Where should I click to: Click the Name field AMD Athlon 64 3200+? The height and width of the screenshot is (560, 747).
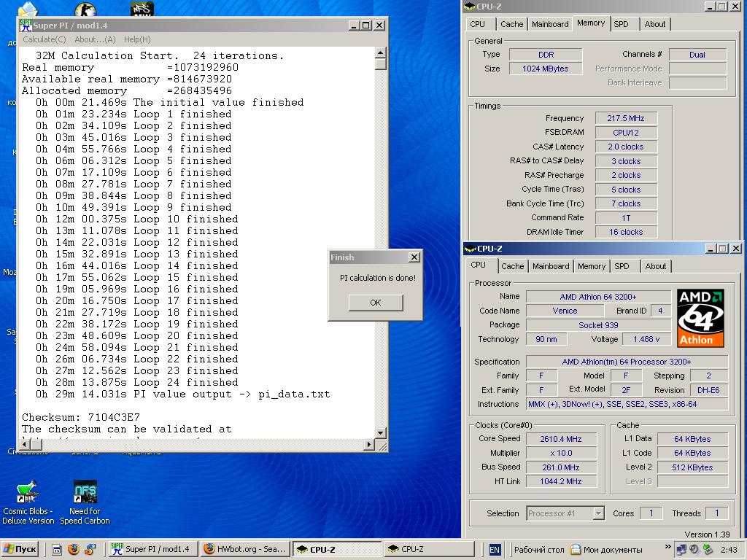click(598, 297)
